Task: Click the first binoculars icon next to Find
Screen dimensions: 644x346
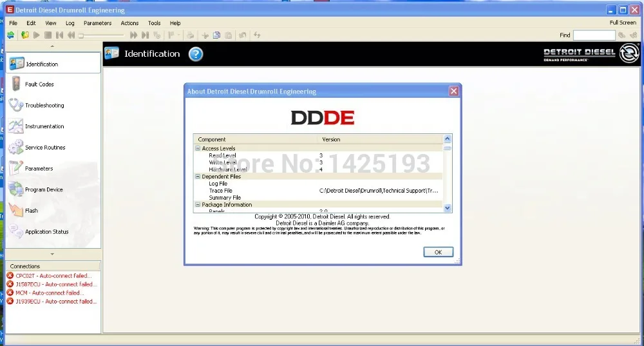Action: [622, 35]
